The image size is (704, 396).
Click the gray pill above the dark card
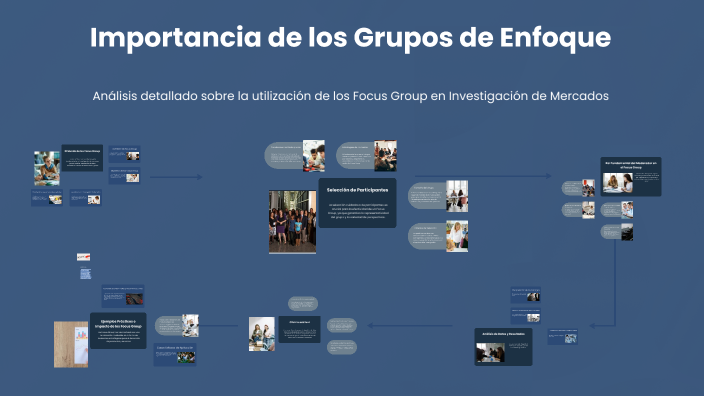tap(303, 304)
